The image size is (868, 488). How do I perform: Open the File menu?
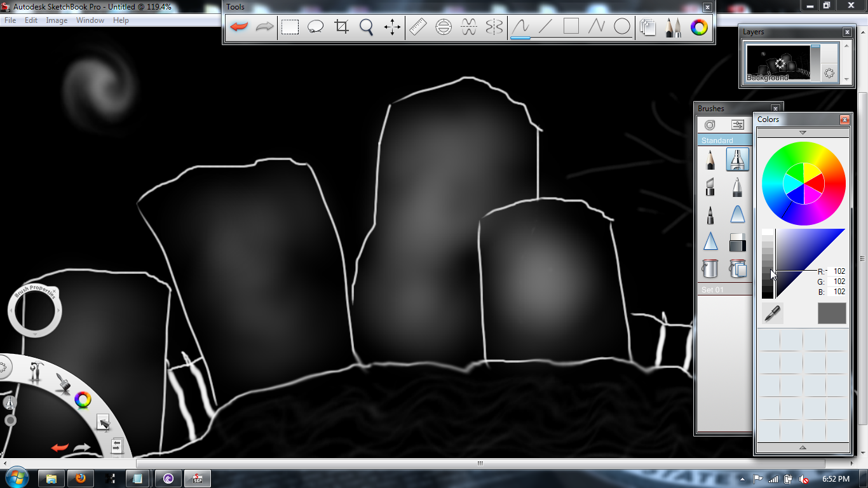click(10, 20)
